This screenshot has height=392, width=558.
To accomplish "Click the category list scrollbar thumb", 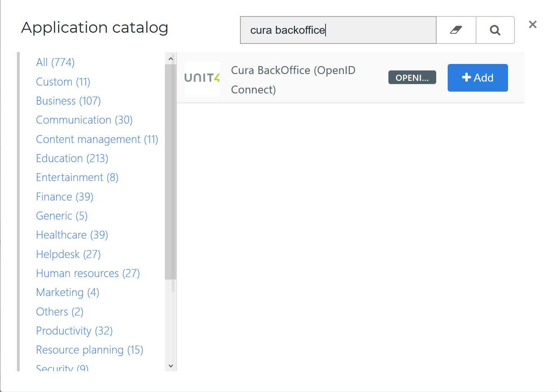I will (x=171, y=172).
